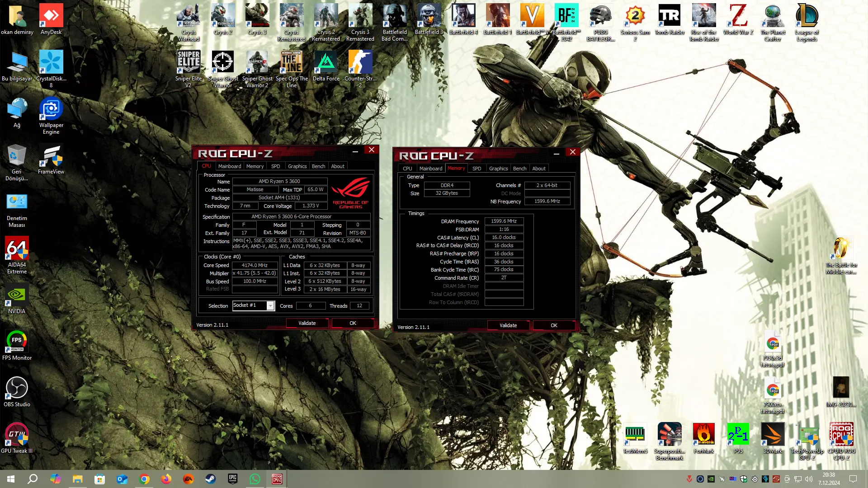
Task: Select the Counter-Strike 2 desktop shortcut
Action: pos(360,69)
